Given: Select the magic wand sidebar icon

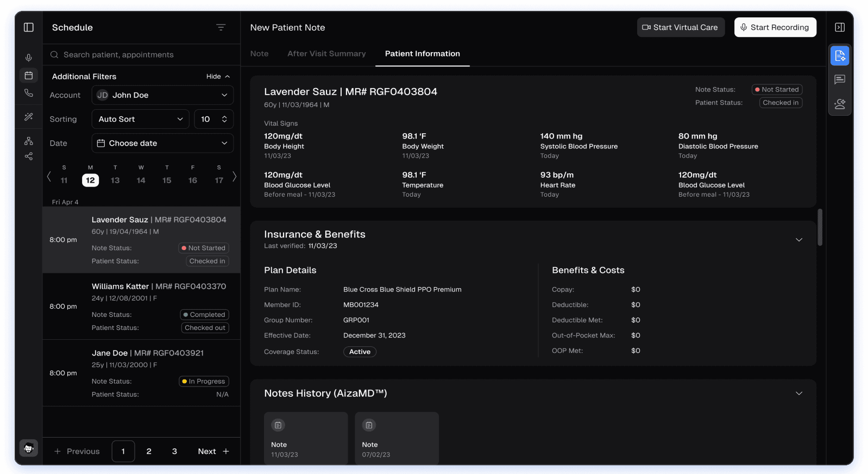Looking at the screenshot, I should click(29, 117).
